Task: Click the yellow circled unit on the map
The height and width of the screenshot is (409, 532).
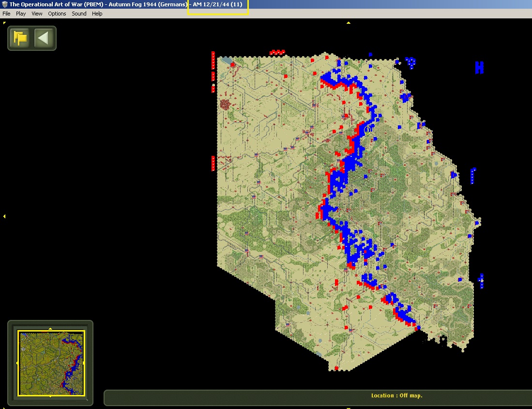Action: (x=367, y=130)
